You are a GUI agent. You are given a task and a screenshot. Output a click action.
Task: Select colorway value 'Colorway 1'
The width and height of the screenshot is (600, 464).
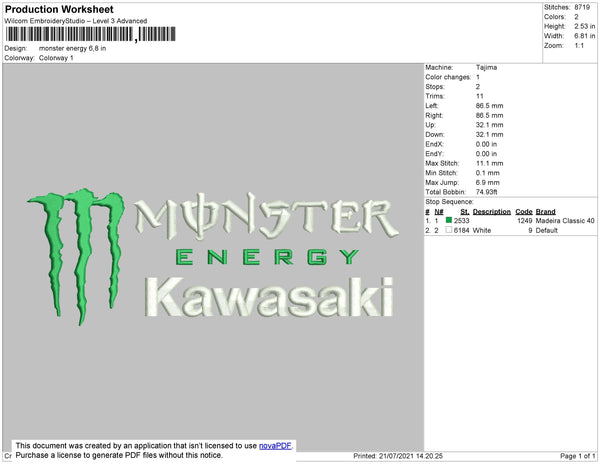[56, 58]
